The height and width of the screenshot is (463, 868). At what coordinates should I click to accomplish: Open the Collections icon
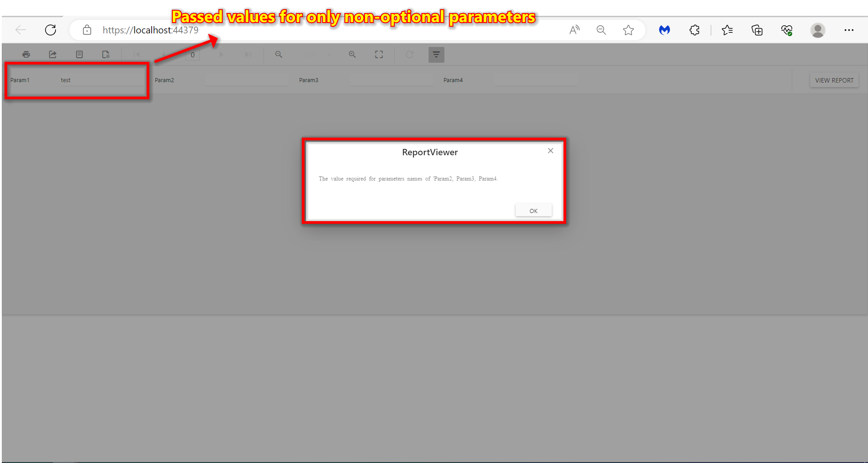tap(757, 30)
